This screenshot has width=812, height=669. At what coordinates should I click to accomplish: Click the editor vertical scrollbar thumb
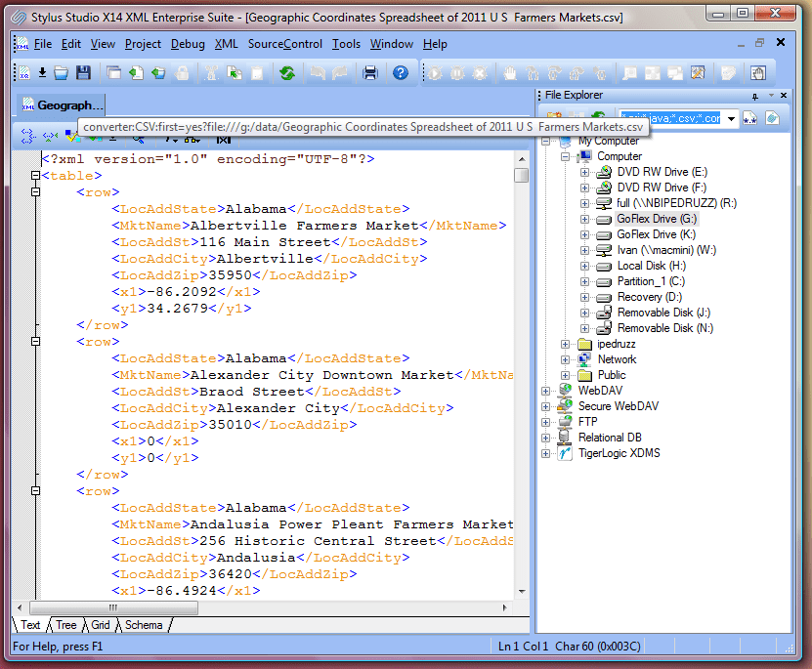[x=522, y=176]
